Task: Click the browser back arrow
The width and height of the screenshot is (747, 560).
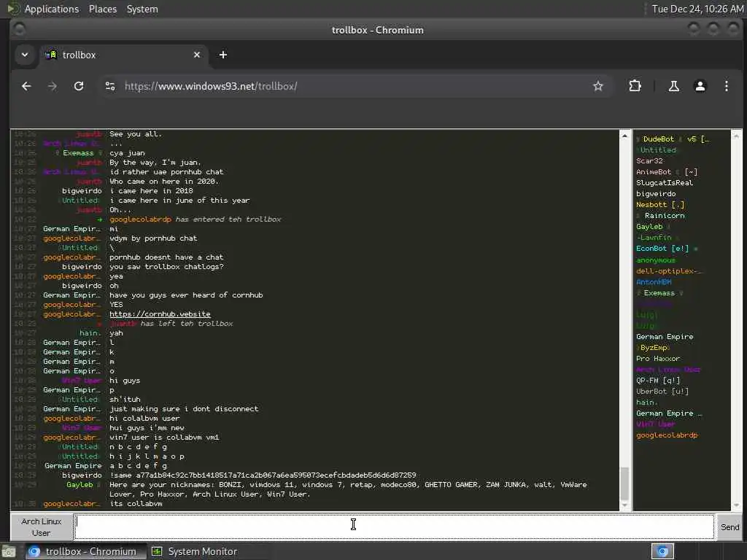Action: 26,86
